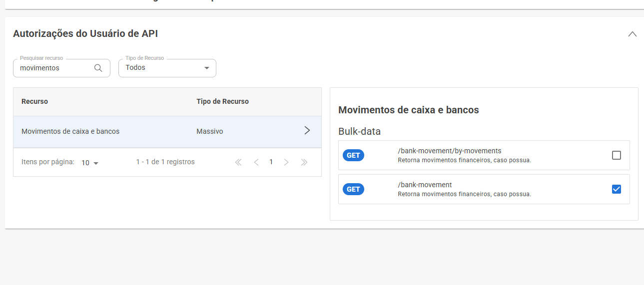
Task: Click the GET badge for /bank-movement/by-movements
Action: [353, 155]
